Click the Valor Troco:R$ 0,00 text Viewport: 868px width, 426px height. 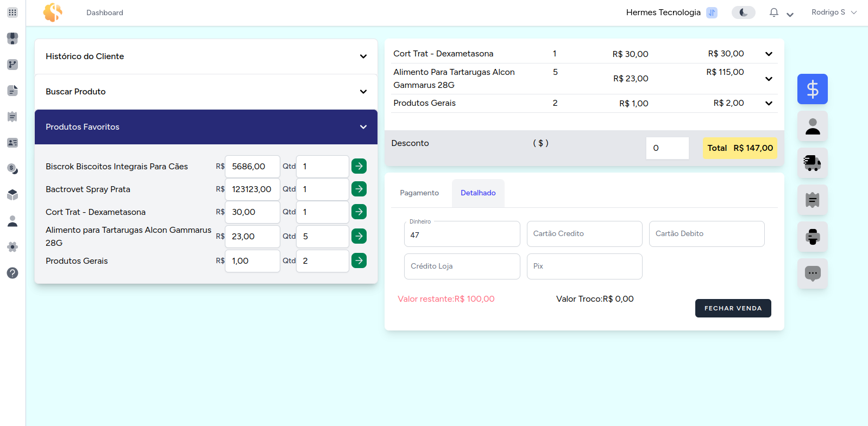click(x=595, y=299)
